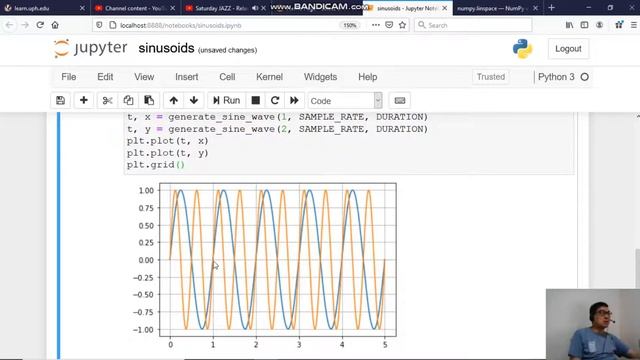Open the command palette keyboard icon
The width and height of the screenshot is (640, 360).
[x=400, y=100]
